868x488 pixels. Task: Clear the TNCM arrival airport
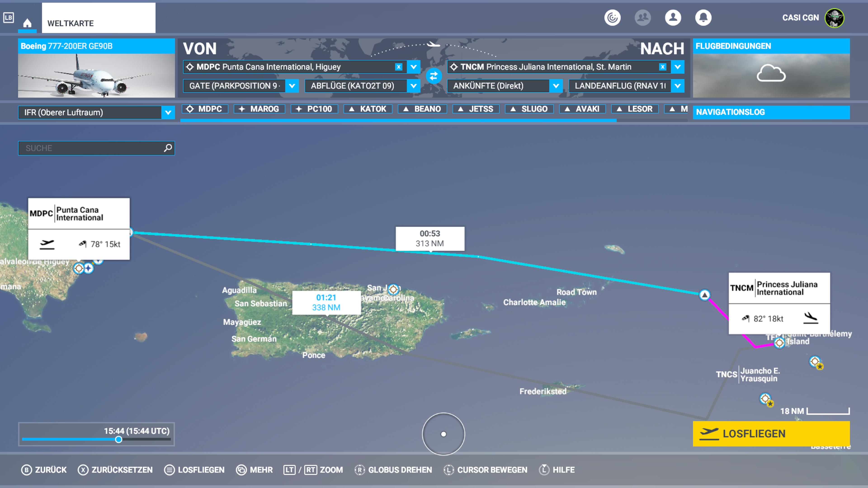[x=663, y=67]
